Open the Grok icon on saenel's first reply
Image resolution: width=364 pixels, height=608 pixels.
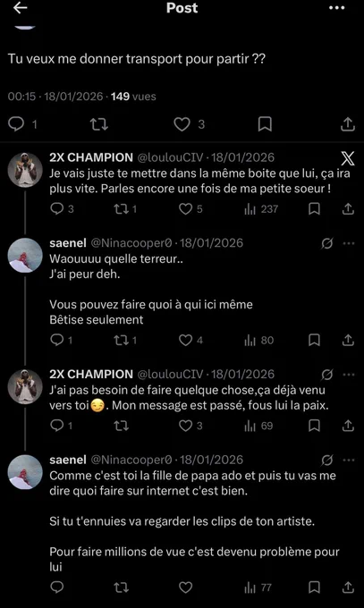coord(327,243)
